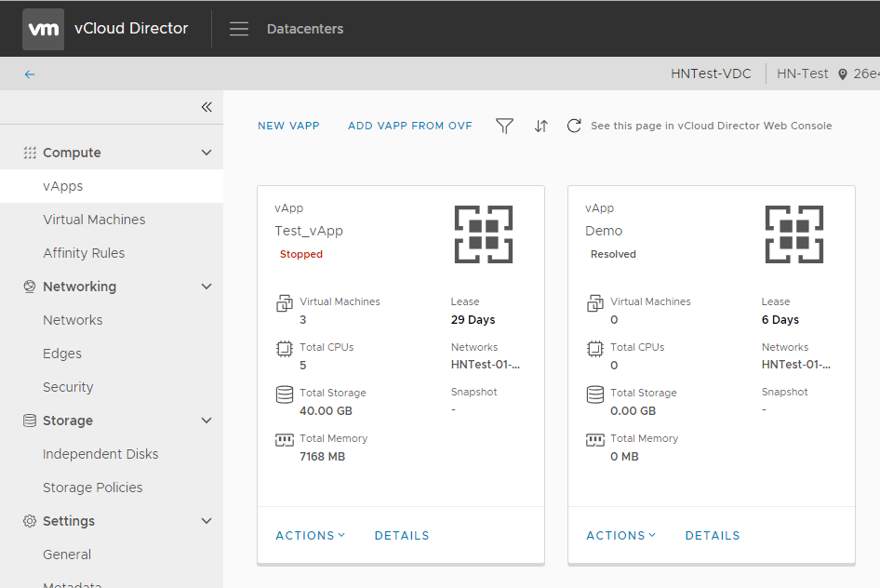Collapse the Storage section
880x588 pixels.
(207, 421)
